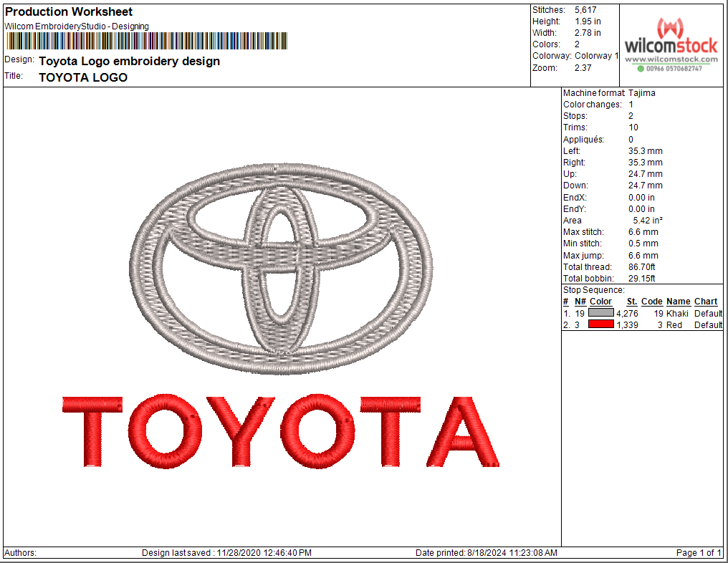Click the Zoom value 2.37
Viewport: 728px width, 563px height.
click(583, 68)
